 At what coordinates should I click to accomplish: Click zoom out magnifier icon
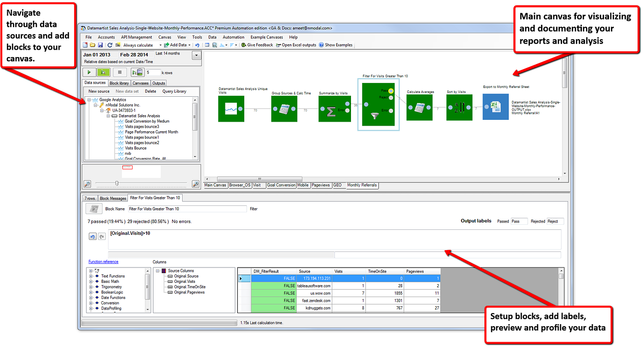point(87,184)
